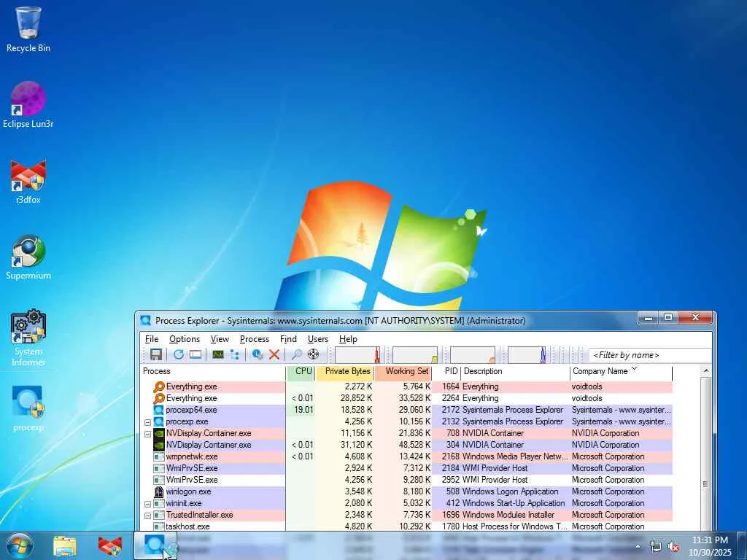747x560 pixels.
Task: Collapse the NVDisplay.Container.exe PID 708 tree node
Action: pyautogui.click(x=147, y=434)
